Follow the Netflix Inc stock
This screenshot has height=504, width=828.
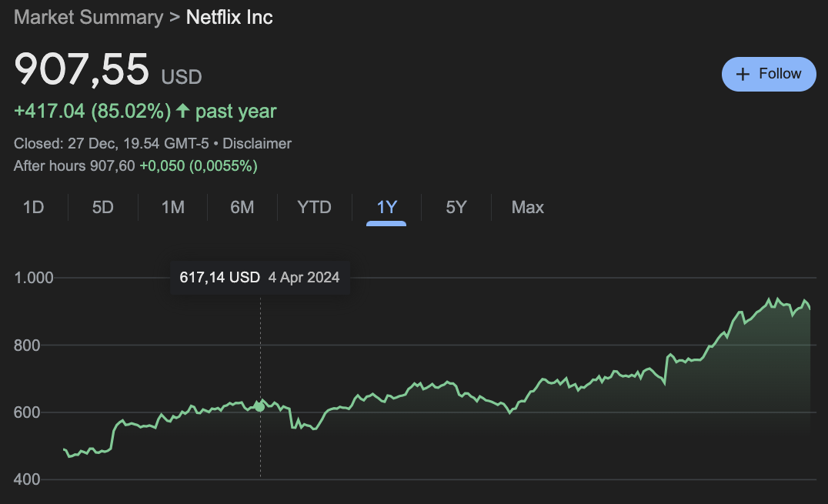pos(768,74)
